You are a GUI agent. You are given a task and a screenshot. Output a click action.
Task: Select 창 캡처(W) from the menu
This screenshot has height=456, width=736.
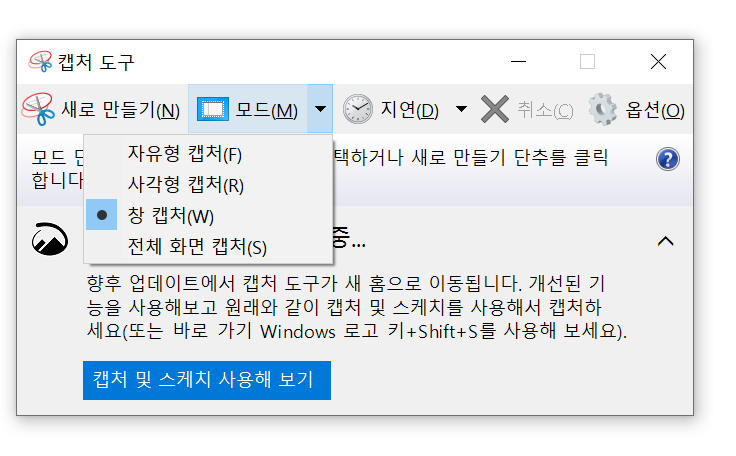[x=208, y=216]
